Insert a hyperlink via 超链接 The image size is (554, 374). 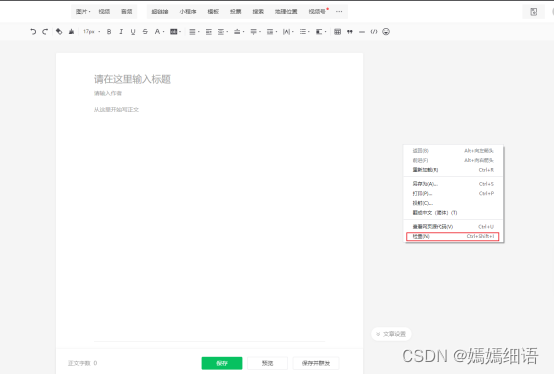point(160,12)
